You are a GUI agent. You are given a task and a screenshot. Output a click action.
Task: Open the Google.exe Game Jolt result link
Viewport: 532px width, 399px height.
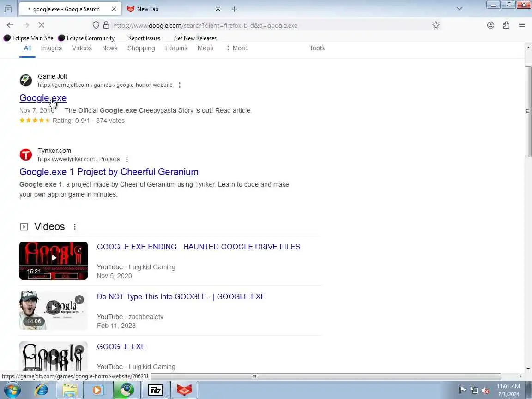tap(43, 98)
